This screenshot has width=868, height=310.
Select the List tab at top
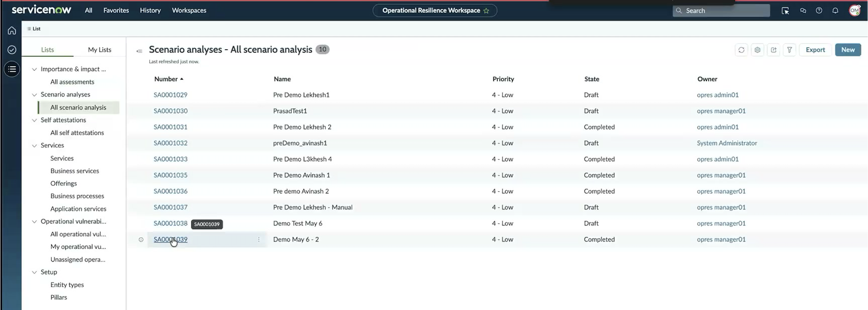click(34, 29)
